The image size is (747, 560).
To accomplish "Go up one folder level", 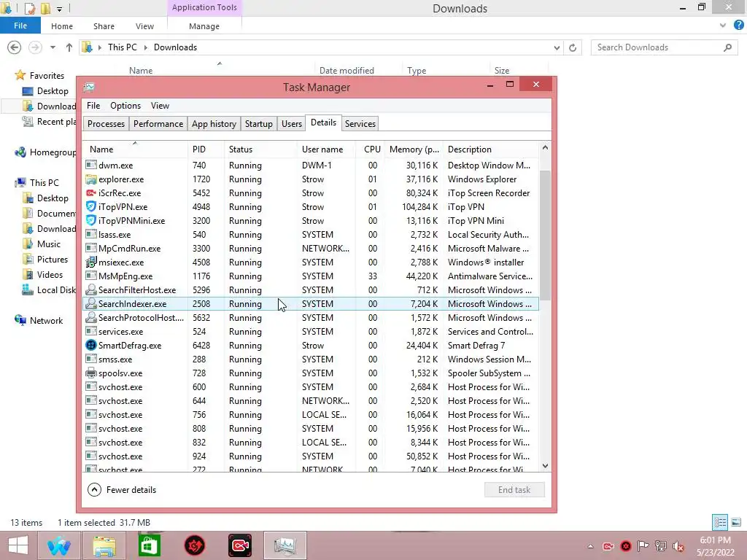I will 69,47.
